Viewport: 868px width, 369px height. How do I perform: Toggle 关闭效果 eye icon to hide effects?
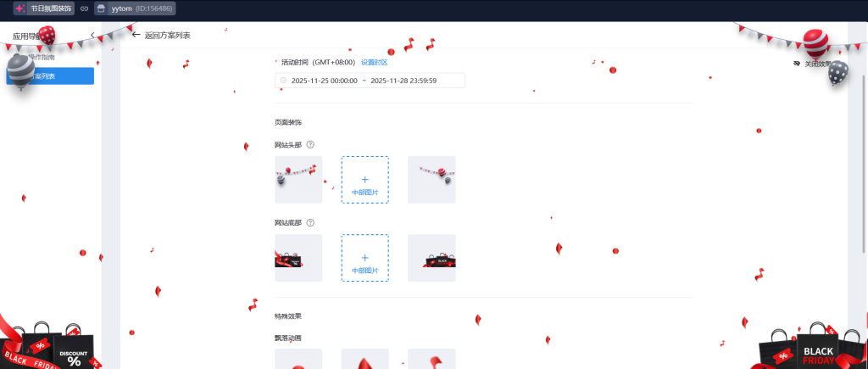797,64
